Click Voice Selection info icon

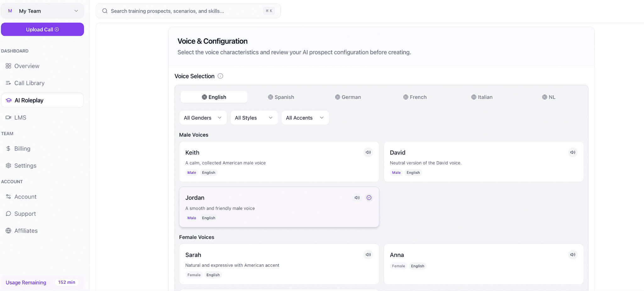(x=220, y=76)
